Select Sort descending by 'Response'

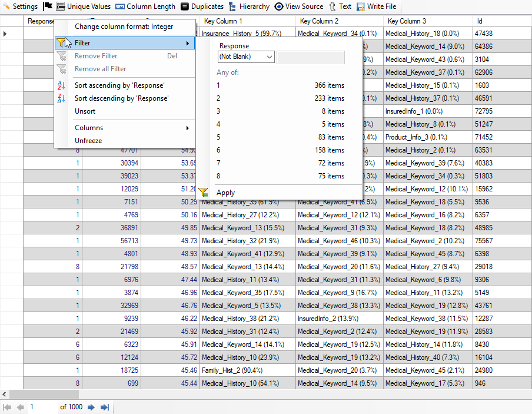(121, 98)
